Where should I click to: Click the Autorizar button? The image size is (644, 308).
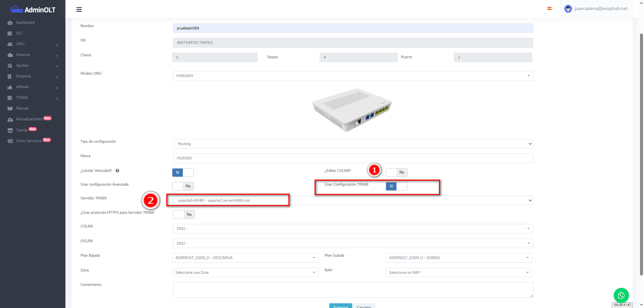tap(340, 306)
